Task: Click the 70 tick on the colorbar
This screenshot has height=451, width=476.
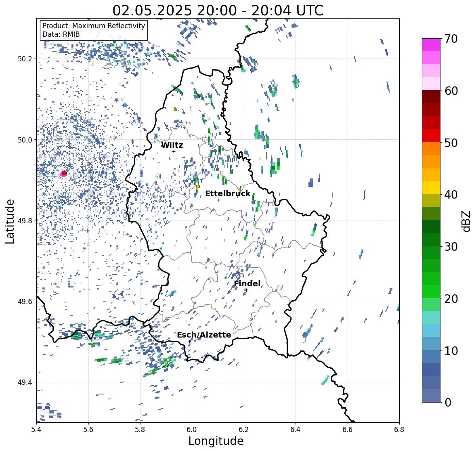Action: [x=451, y=38]
